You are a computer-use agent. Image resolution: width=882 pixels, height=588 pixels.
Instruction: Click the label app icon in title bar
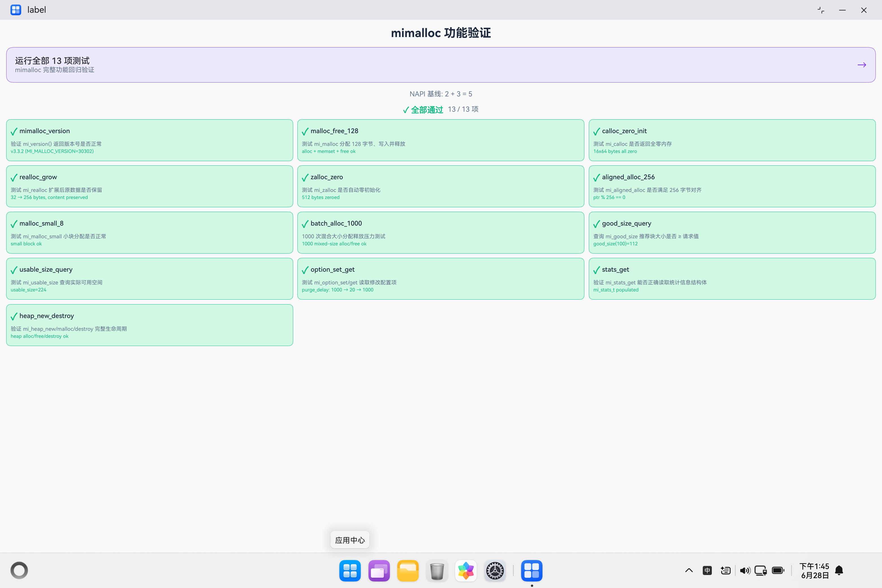(x=16, y=10)
